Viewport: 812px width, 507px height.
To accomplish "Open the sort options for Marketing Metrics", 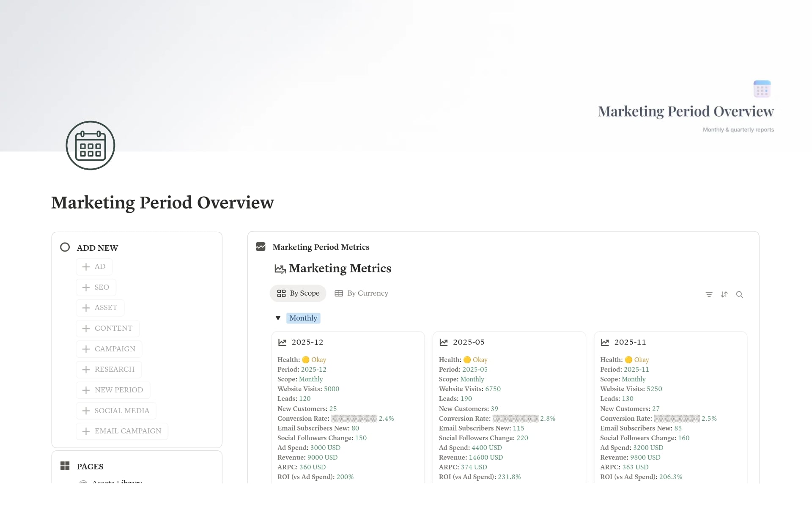I will click(x=724, y=294).
